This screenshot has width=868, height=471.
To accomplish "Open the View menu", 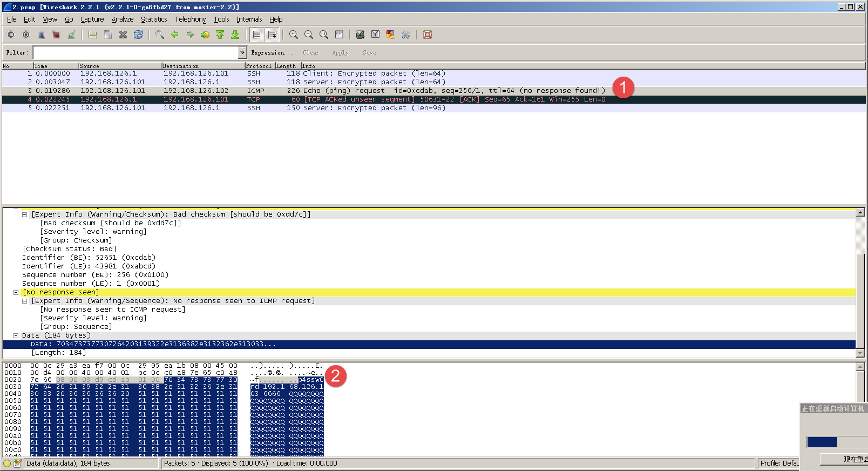I will (x=50, y=19).
